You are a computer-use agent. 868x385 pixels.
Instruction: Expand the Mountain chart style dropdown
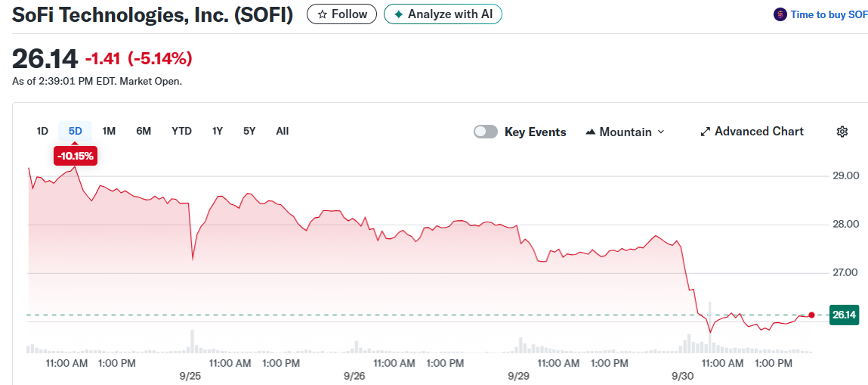(661, 132)
